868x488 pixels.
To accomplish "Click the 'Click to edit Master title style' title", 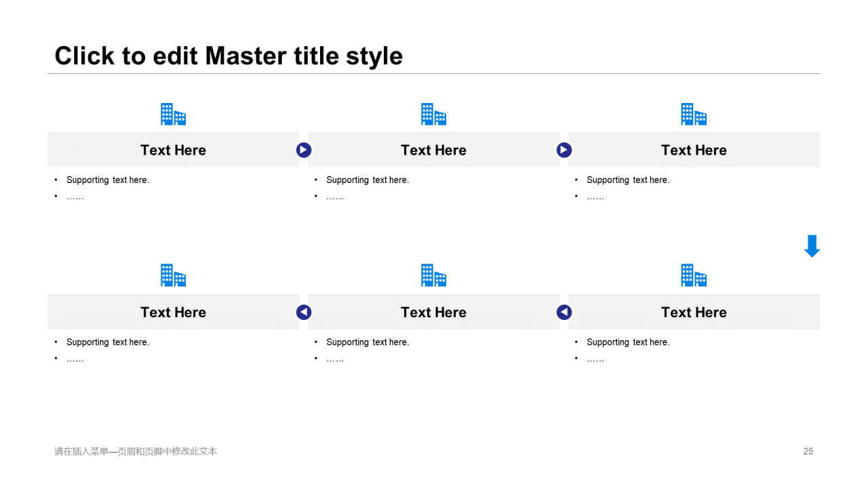I will (x=229, y=56).
